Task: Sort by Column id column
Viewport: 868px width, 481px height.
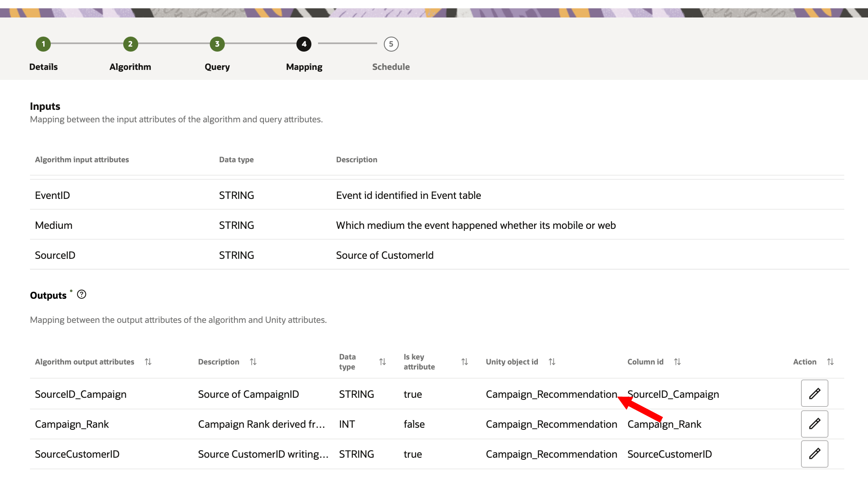Action: (x=677, y=362)
